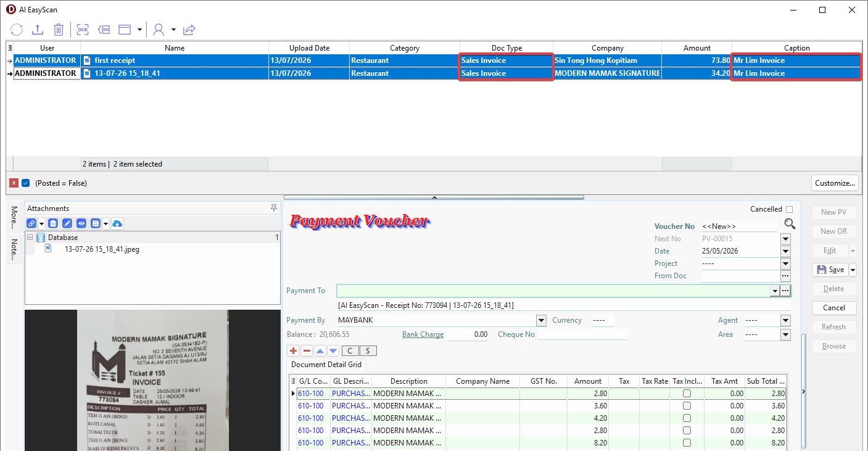
Task: Click the share arrow icon in the toolbar
Action: [189, 29]
